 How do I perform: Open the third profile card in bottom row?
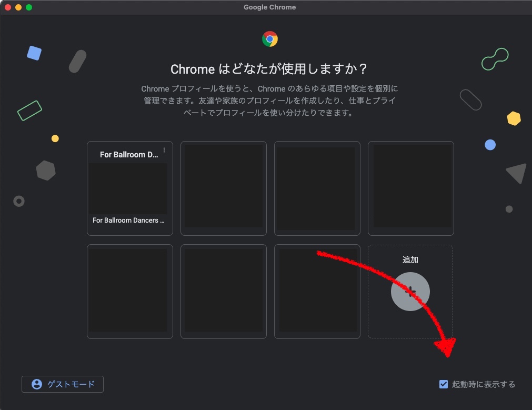tap(317, 292)
